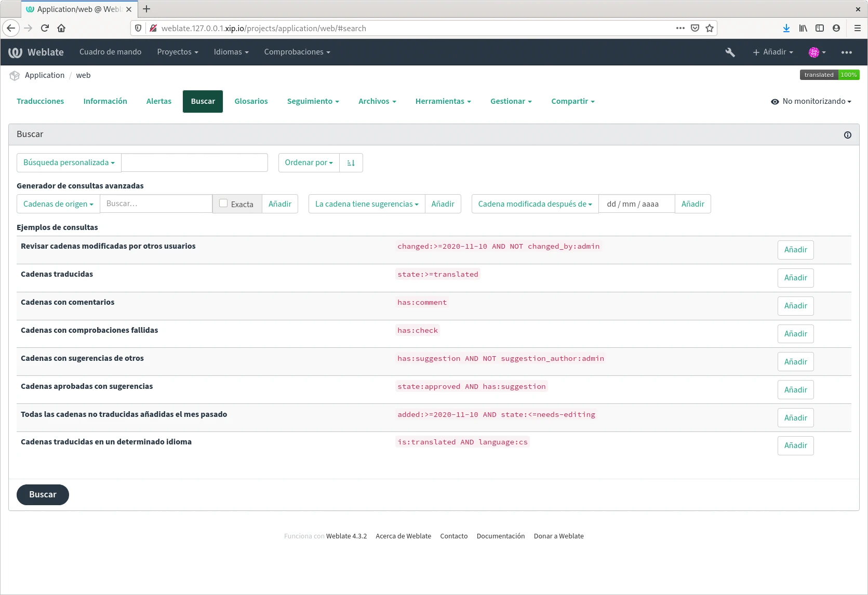The image size is (868, 595).
Task: Open the No monitorizando watch toggle
Action: 811,102
